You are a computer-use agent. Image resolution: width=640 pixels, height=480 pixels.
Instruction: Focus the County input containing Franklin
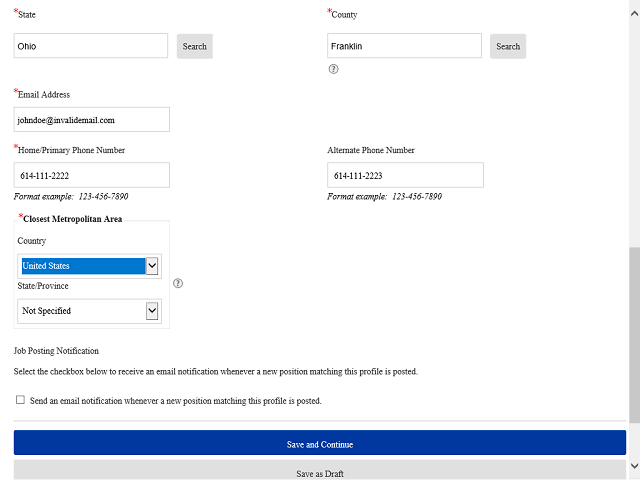click(404, 46)
